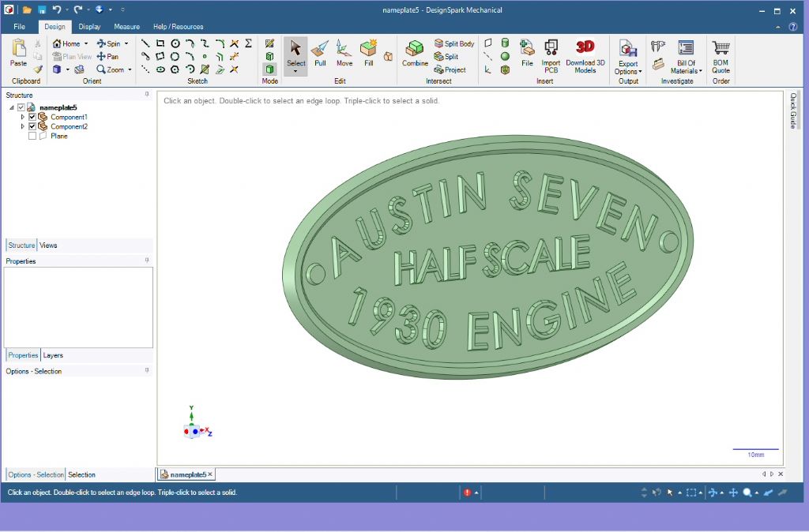Open the File menu
The height and width of the screenshot is (532, 809).
tap(19, 27)
